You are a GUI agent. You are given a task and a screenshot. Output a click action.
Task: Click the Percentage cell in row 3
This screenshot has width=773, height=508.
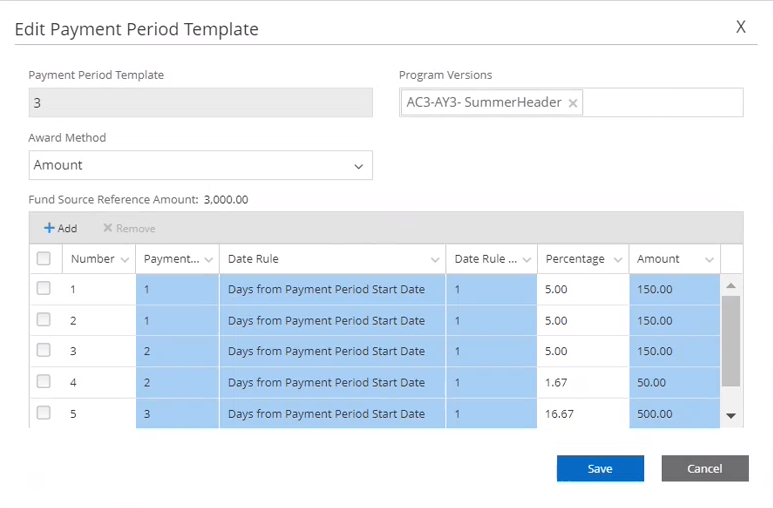tap(583, 351)
